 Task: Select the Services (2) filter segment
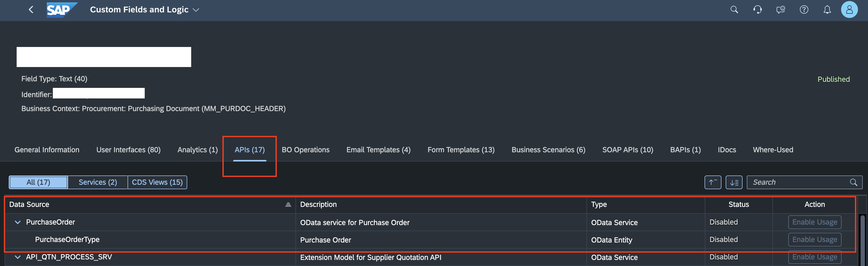(x=98, y=182)
